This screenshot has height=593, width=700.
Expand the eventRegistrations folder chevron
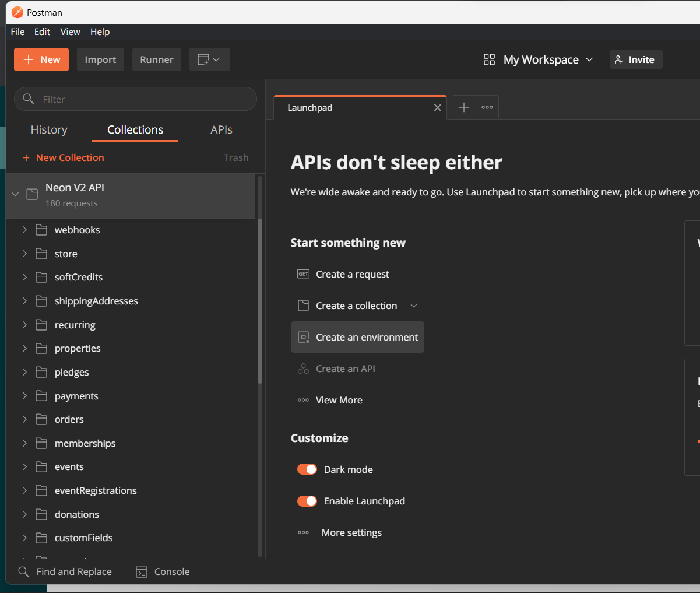click(x=24, y=490)
